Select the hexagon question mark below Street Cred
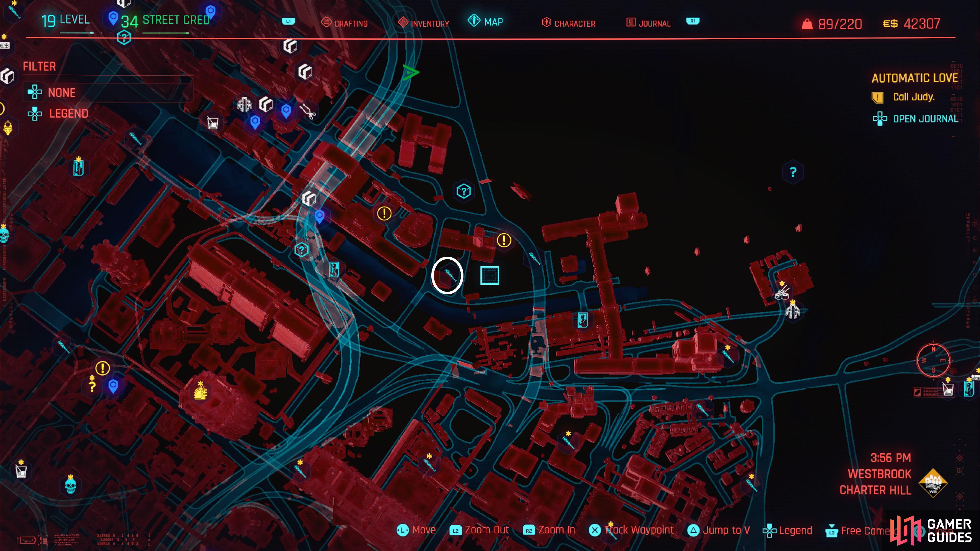Image resolution: width=980 pixels, height=551 pixels. [124, 38]
